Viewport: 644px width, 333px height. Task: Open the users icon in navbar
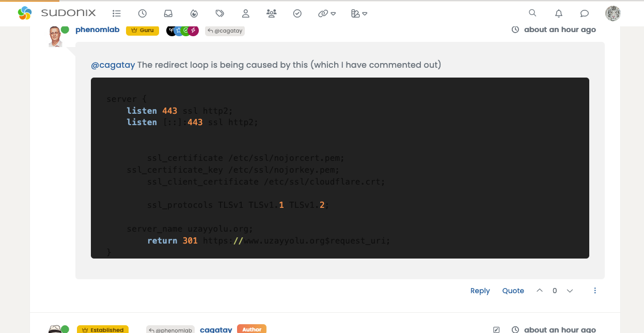(x=246, y=14)
